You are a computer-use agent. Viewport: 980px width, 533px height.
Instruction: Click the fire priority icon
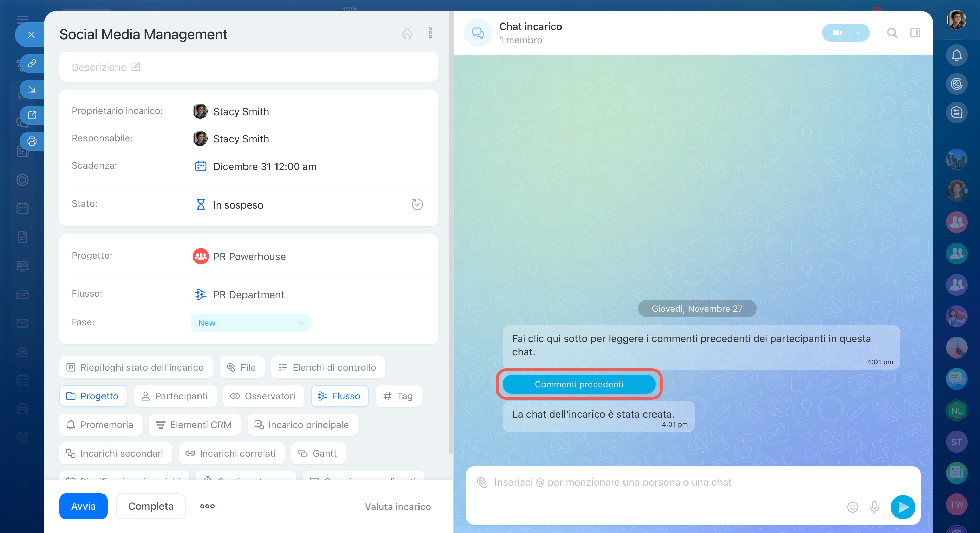(x=407, y=33)
